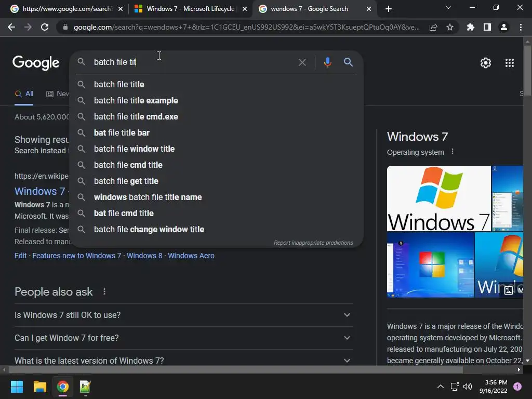Choose suggestion 'batch file title cmd.exe'

(x=217, y=116)
